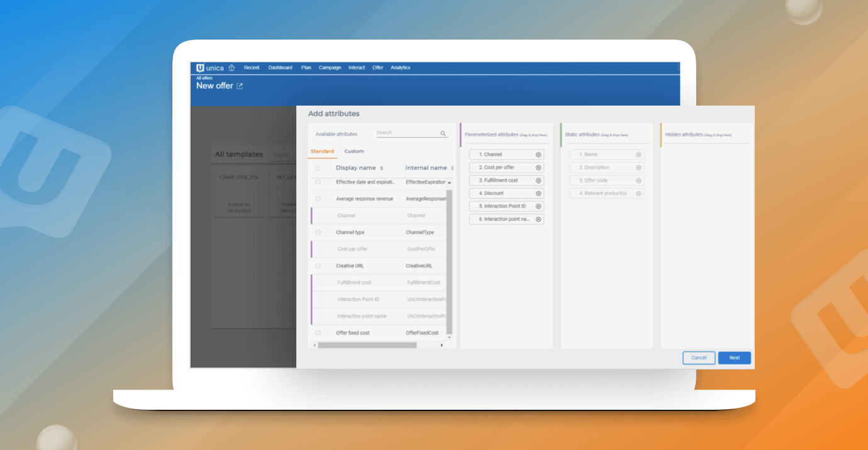Click the attribute list horizontal scrollbar
The image size is (868, 450).
(367, 345)
